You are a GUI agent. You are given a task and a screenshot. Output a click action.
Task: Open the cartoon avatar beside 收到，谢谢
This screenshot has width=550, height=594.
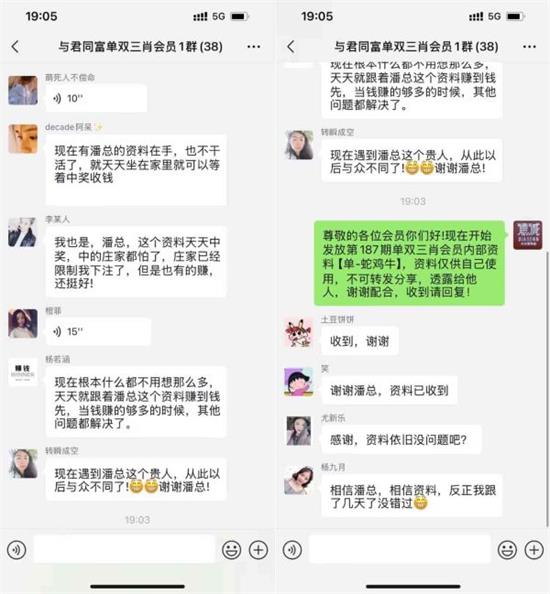299,333
